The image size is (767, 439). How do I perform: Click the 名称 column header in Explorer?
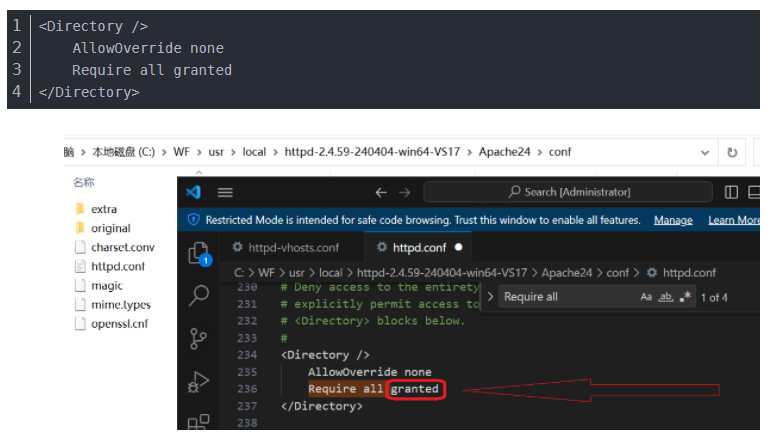[x=84, y=183]
